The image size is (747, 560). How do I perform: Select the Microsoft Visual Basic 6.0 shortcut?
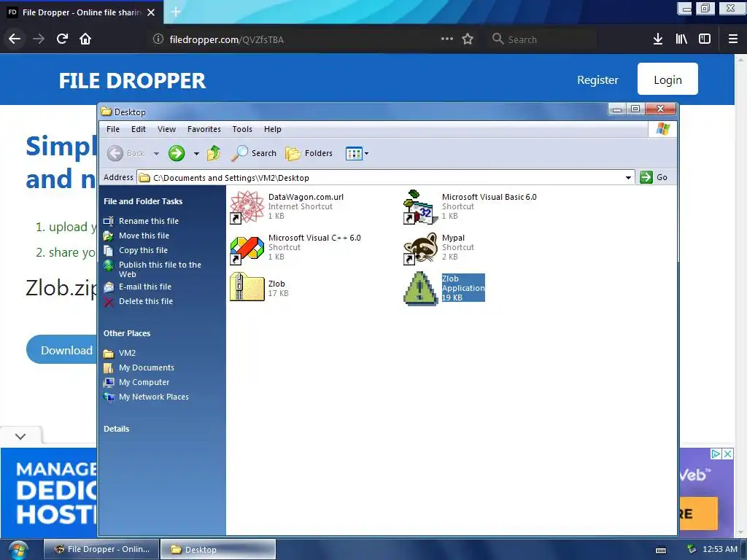point(420,206)
